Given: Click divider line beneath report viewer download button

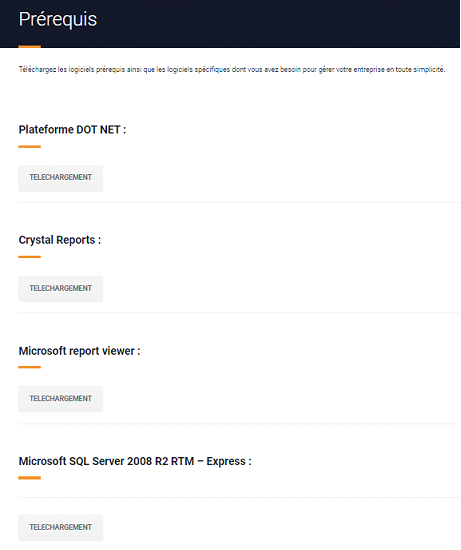Looking at the screenshot, I should (x=239, y=423).
